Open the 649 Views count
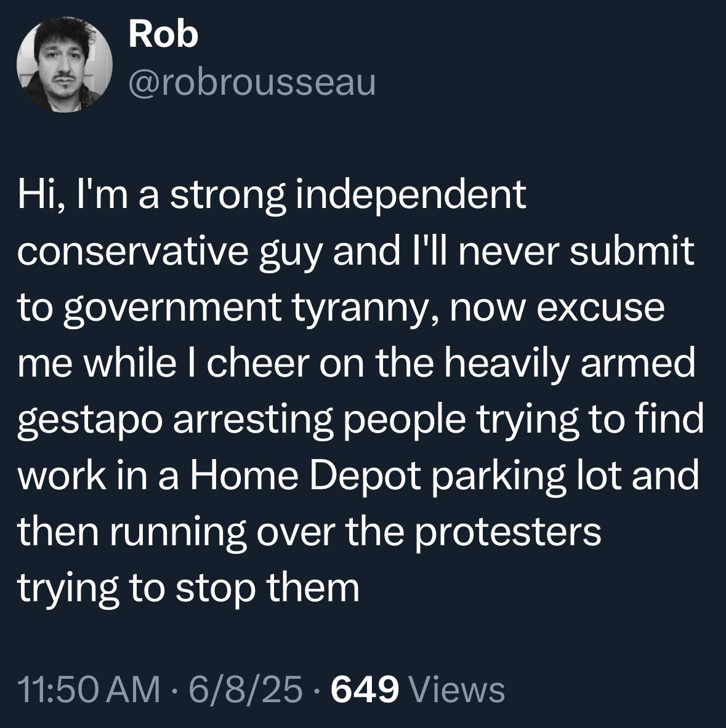 click(417, 689)
